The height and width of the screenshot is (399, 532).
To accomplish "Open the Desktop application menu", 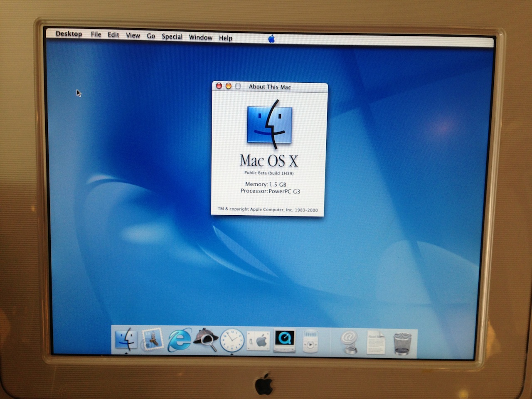I will (x=69, y=34).
